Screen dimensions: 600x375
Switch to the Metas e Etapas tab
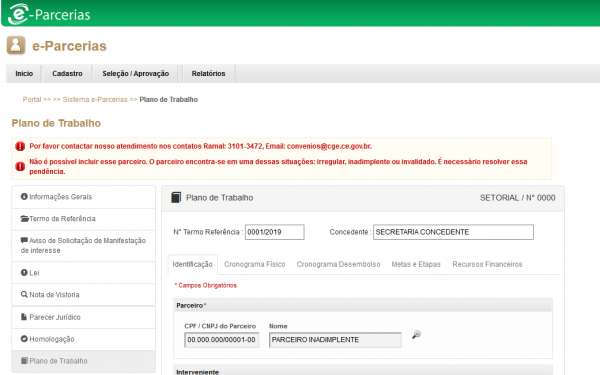point(416,264)
